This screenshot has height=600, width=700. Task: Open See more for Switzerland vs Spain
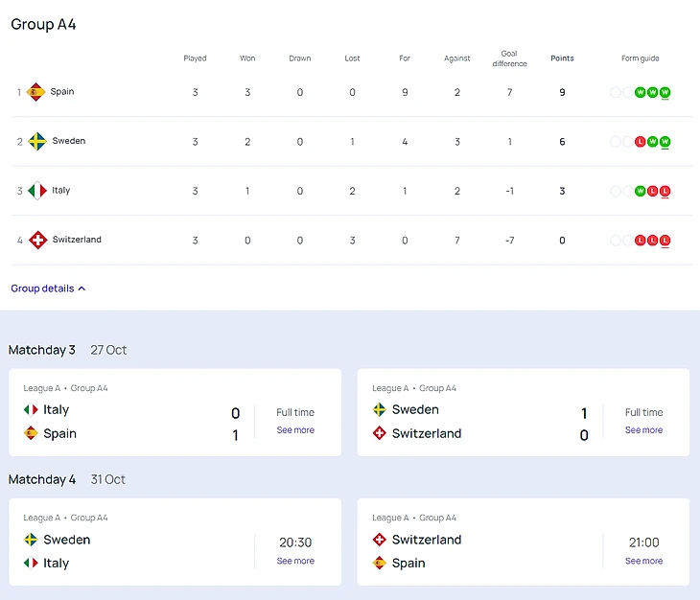point(643,561)
